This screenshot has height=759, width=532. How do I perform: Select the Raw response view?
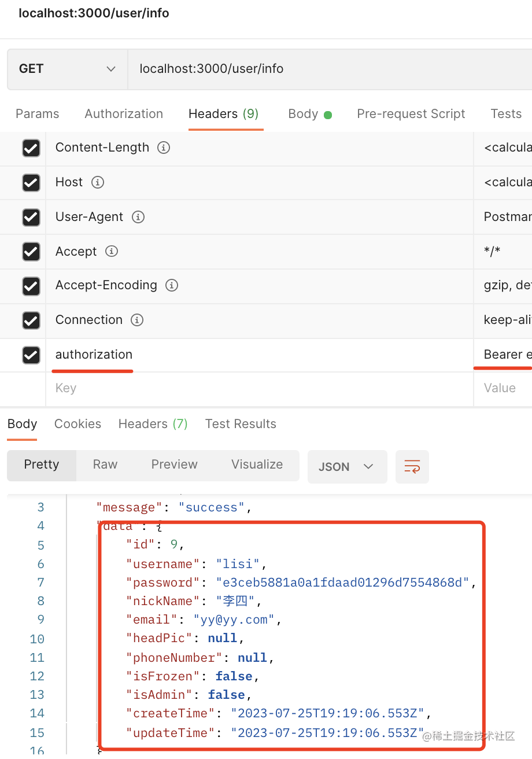tap(105, 465)
